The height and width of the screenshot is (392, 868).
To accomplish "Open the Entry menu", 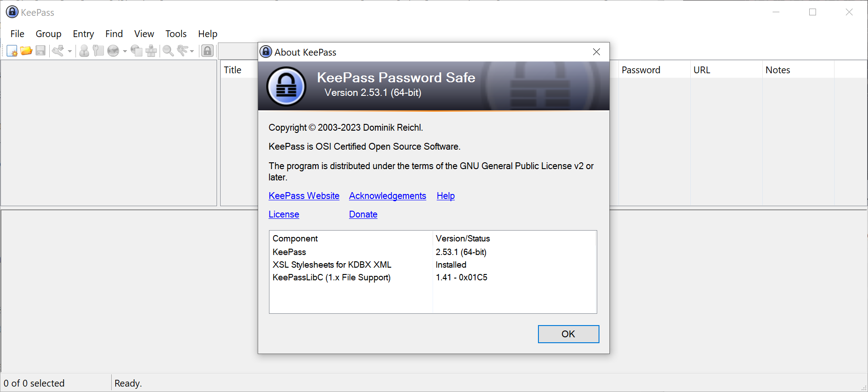I will click(83, 34).
